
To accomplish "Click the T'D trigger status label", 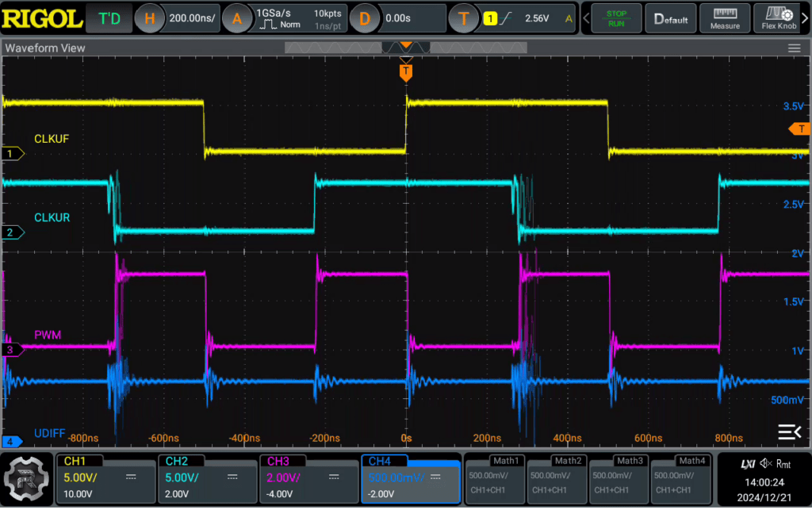I will pyautogui.click(x=109, y=19).
